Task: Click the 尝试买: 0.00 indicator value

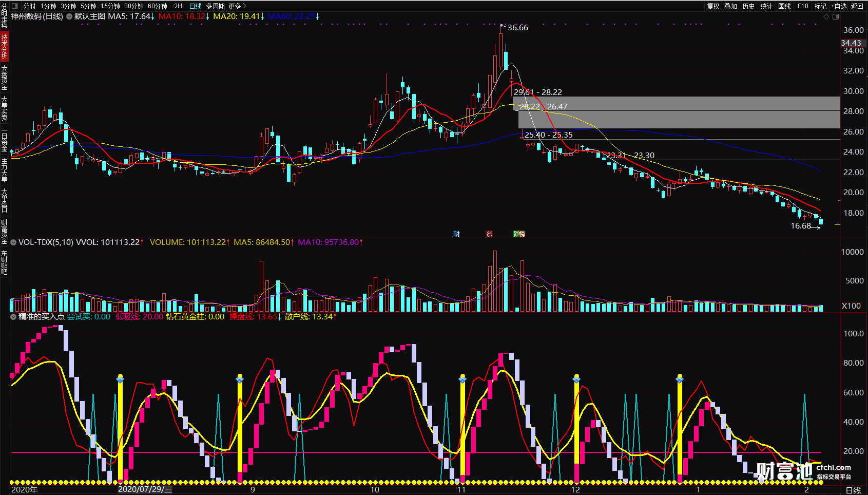Action: click(x=89, y=317)
